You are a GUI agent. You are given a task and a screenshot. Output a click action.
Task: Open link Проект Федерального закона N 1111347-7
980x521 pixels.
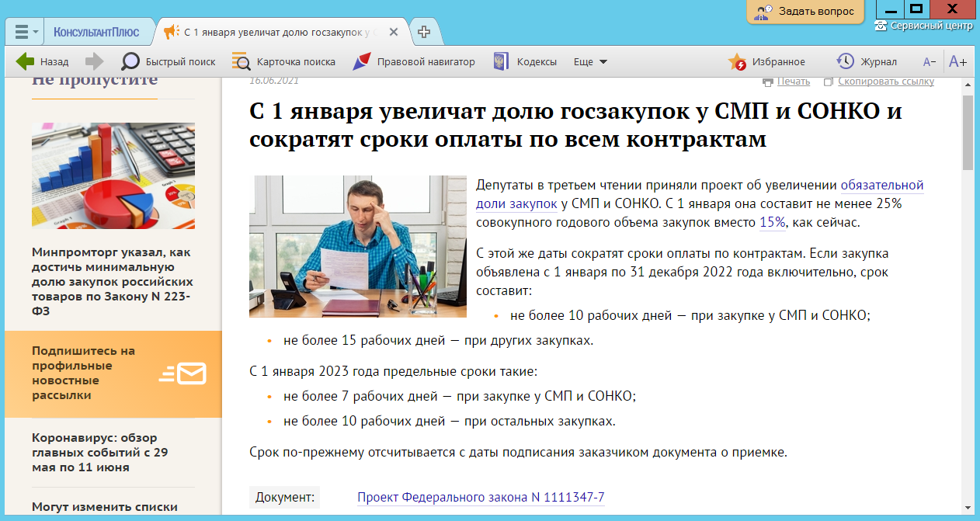(x=481, y=497)
